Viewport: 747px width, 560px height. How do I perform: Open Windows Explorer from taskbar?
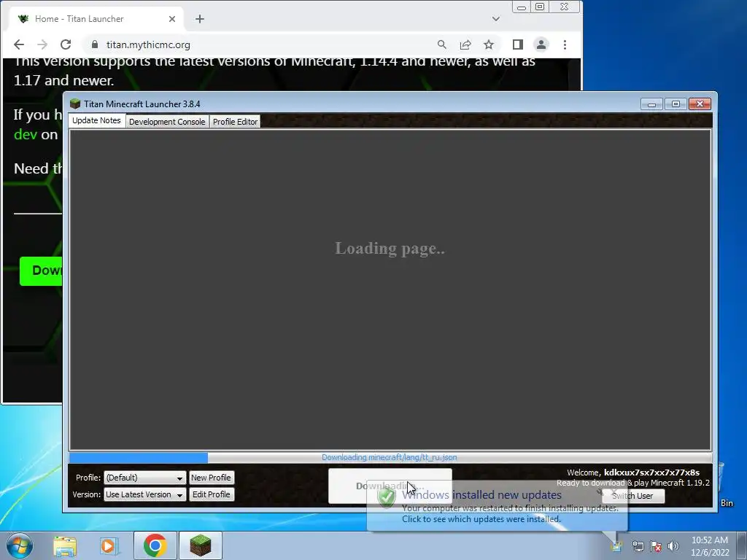[x=65, y=545]
